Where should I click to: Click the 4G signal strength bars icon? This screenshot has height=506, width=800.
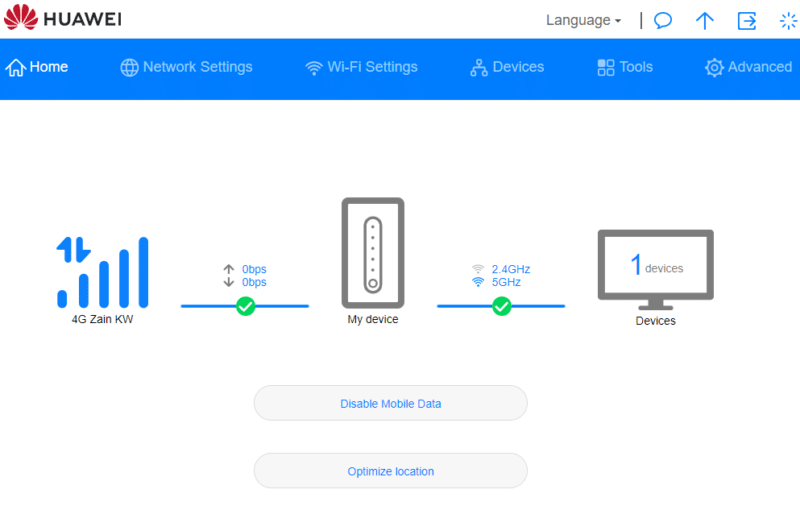point(103,272)
